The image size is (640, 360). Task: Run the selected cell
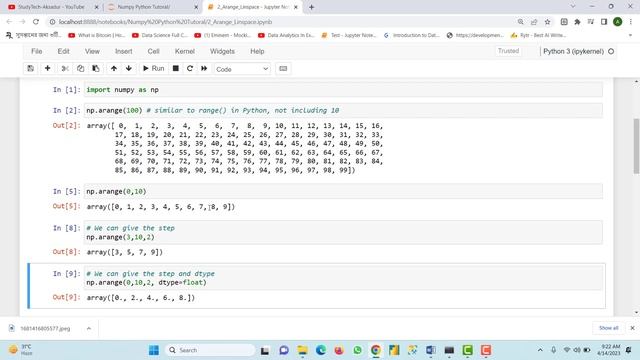pyautogui.click(x=153, y=69)
